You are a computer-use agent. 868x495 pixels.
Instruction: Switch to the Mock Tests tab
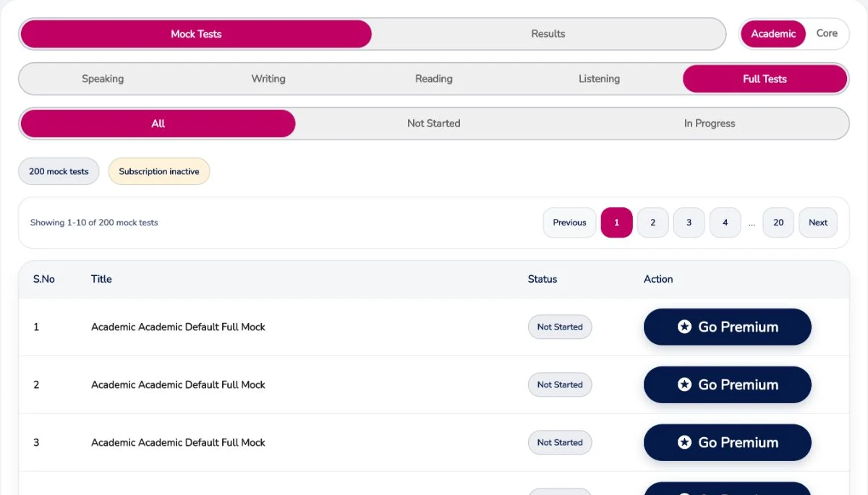coord(196,34)
